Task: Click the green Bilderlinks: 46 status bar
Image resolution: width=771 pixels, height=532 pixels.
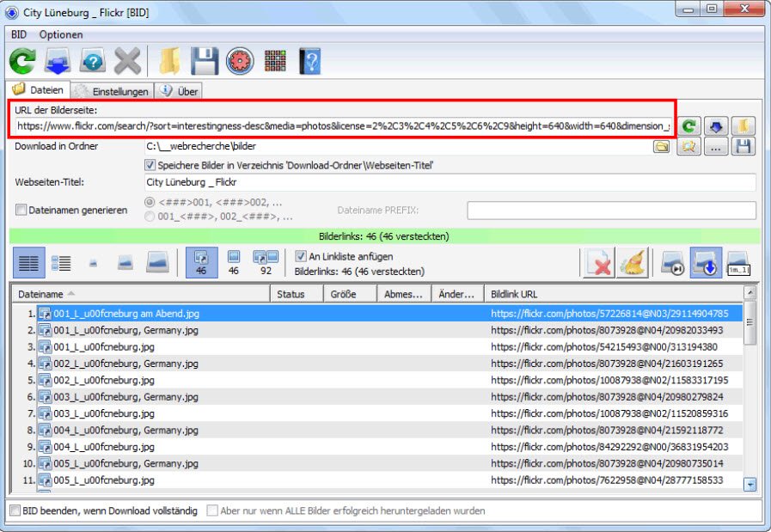Action: [384, 236]
